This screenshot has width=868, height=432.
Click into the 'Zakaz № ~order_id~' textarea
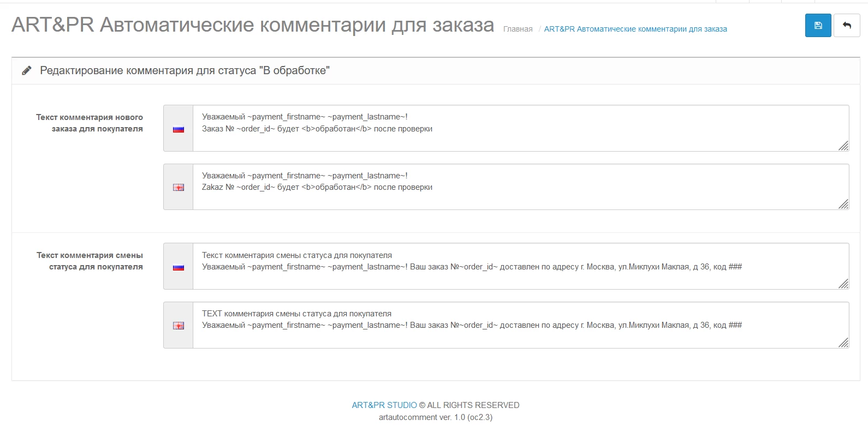click(521, 187)
